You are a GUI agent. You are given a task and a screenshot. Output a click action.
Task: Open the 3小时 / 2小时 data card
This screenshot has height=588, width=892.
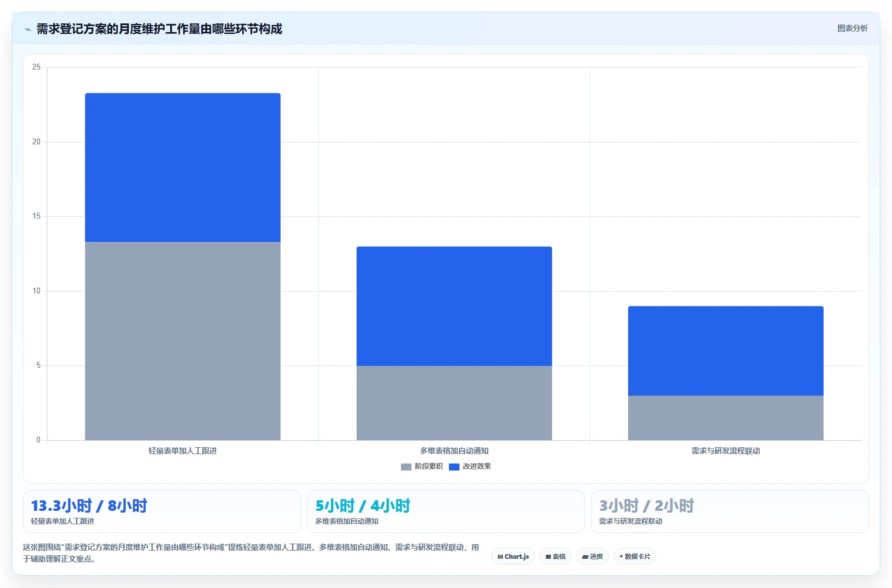[729, 511]
